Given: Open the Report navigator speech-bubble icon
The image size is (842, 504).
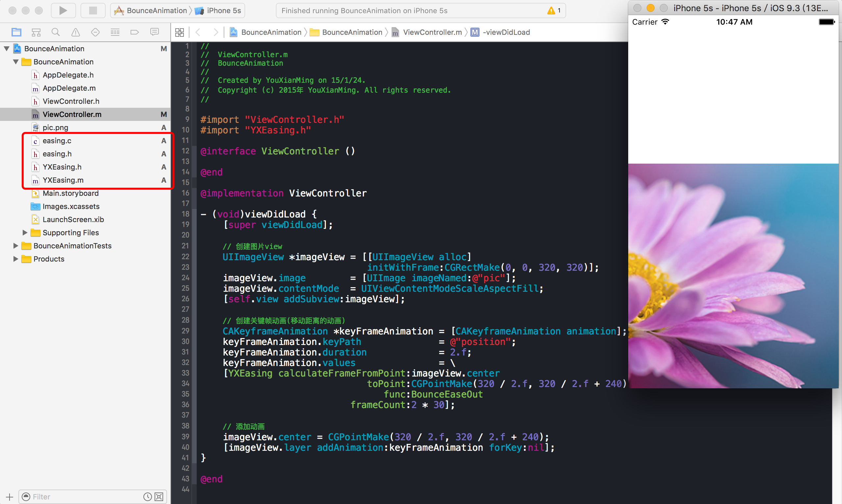Looking at the screenshot, I should click(x=154, y=32).
